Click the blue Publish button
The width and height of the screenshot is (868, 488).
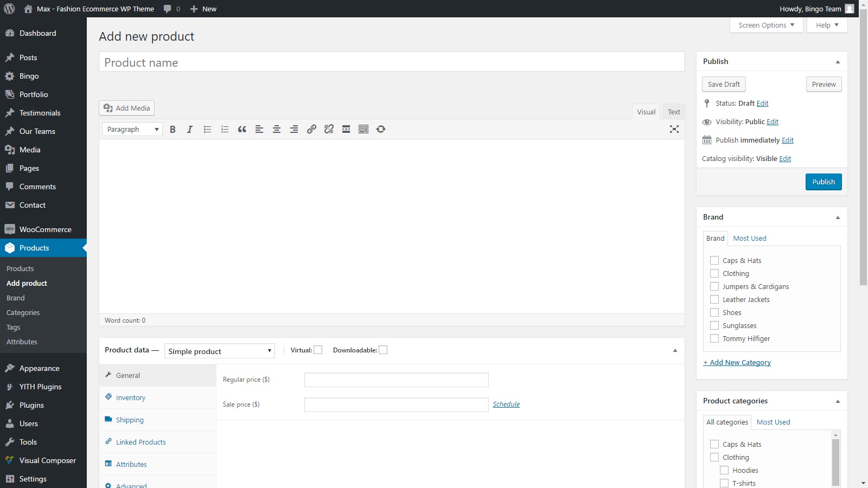(824, 182)
